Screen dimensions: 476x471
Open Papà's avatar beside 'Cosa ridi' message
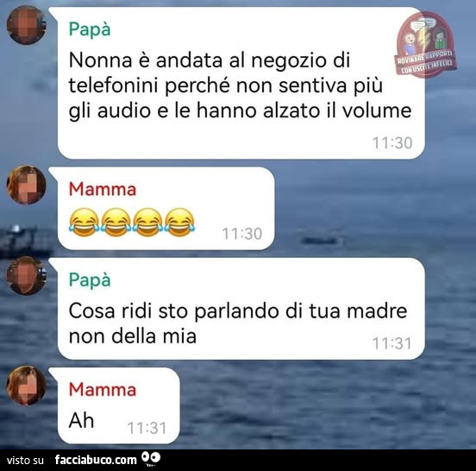26,275
